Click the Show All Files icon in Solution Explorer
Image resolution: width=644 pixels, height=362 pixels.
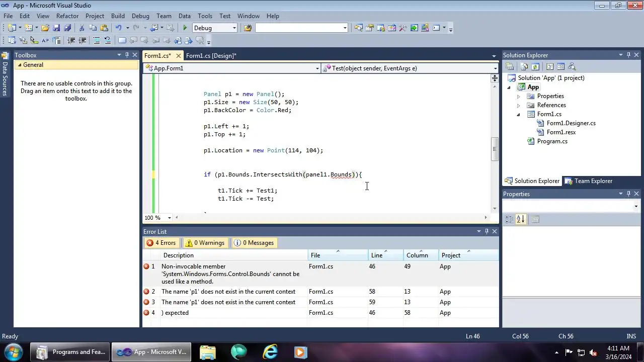point(524,67)
